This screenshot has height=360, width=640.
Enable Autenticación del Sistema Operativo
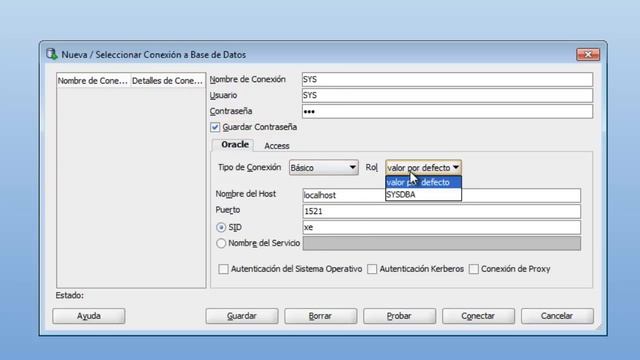(223, 269)
